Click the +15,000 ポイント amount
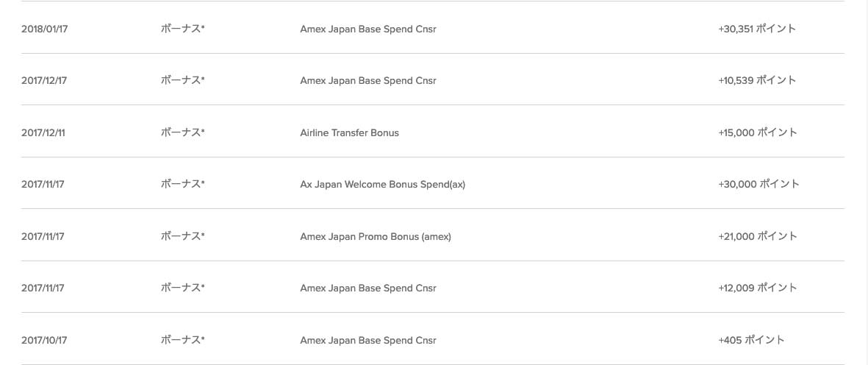The height and width of the screenshot is (365, 868). (x=758, y=132)
